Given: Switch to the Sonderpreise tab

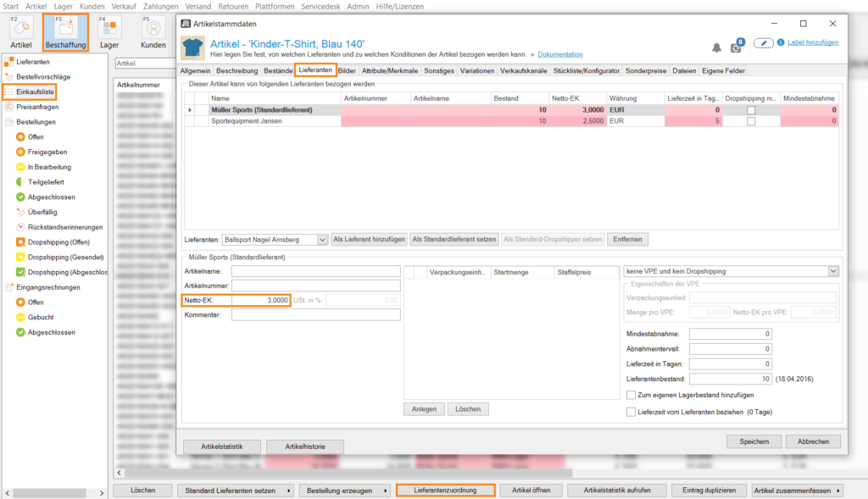Looking at the screenshot, I should tap(646, 70).
